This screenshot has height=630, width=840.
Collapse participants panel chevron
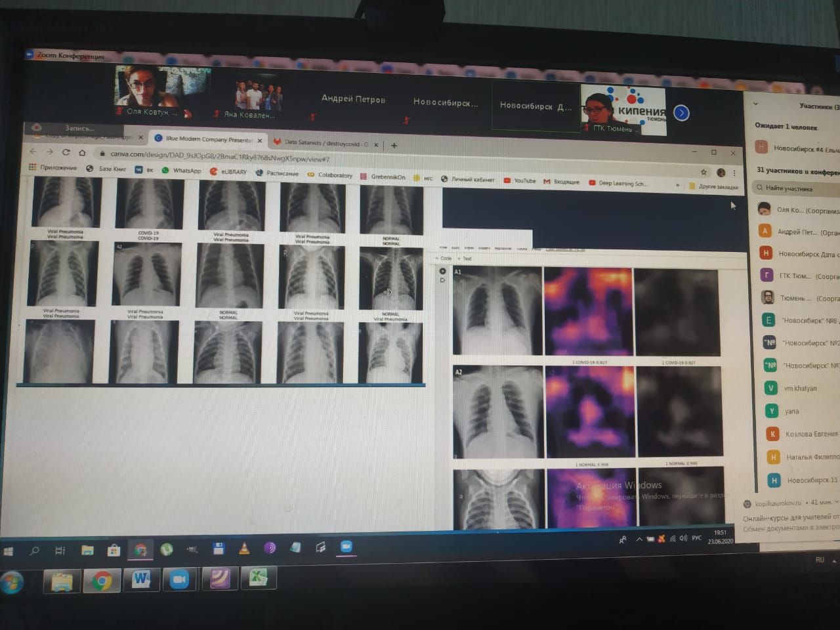(755, 104)
